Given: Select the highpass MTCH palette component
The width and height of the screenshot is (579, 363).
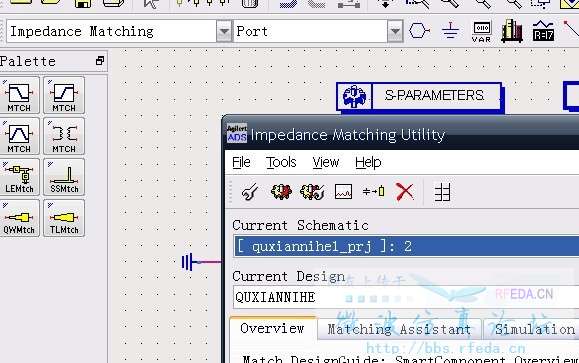Looking at the screenshot, I should (x=64, y=95).
